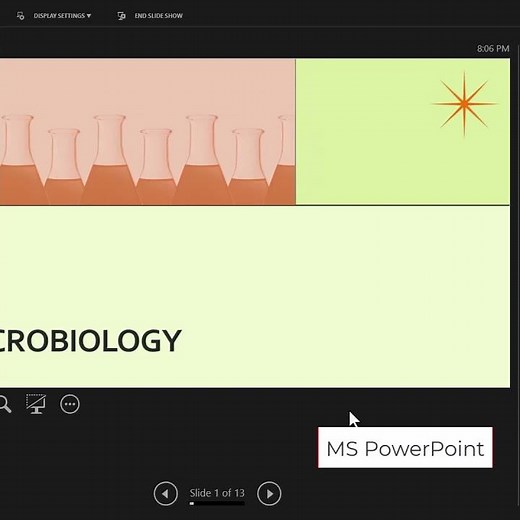Advance to the next slide
The width and height of the screenshot is (520, 520).
269,493
